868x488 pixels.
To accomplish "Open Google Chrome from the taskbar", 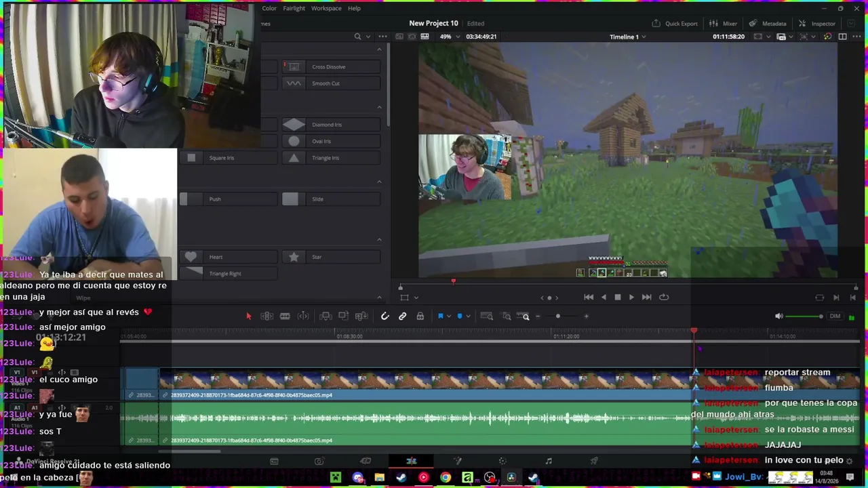I will 446,478.
